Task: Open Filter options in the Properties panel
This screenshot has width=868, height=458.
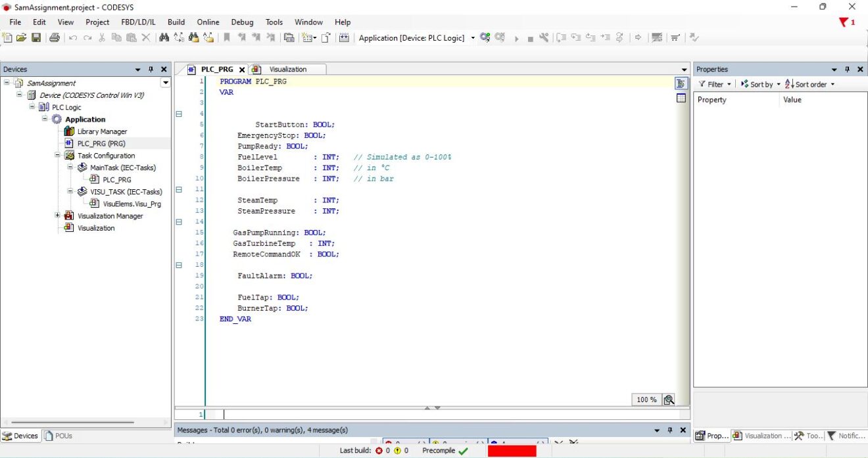Action: tap(713, 84)
